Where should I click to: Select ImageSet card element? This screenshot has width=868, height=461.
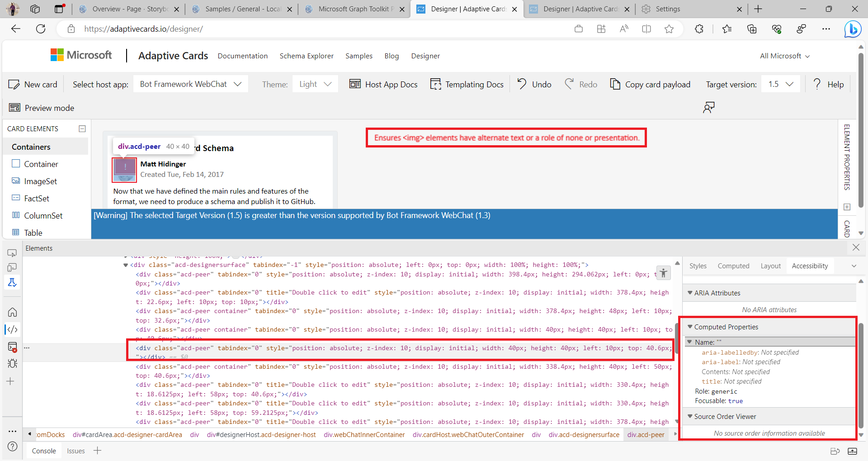pyautogui.click(x=40, y=181)
